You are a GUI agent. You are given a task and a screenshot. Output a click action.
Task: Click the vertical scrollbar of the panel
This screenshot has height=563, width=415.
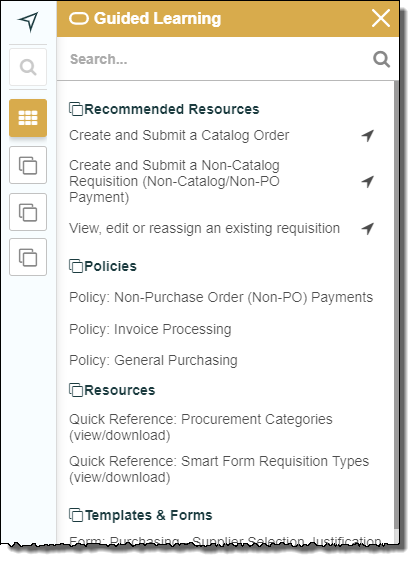[x=396, y=305]
